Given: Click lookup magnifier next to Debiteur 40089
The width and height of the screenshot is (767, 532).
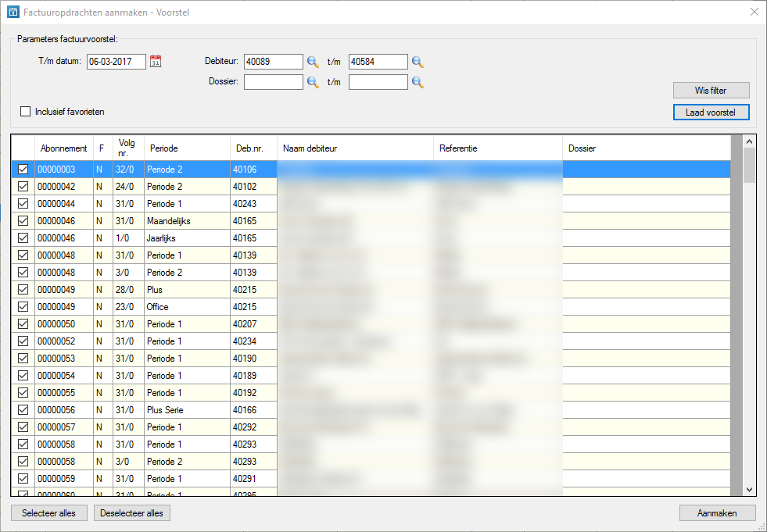Looking at the screenshot, I should pos(313,62).
